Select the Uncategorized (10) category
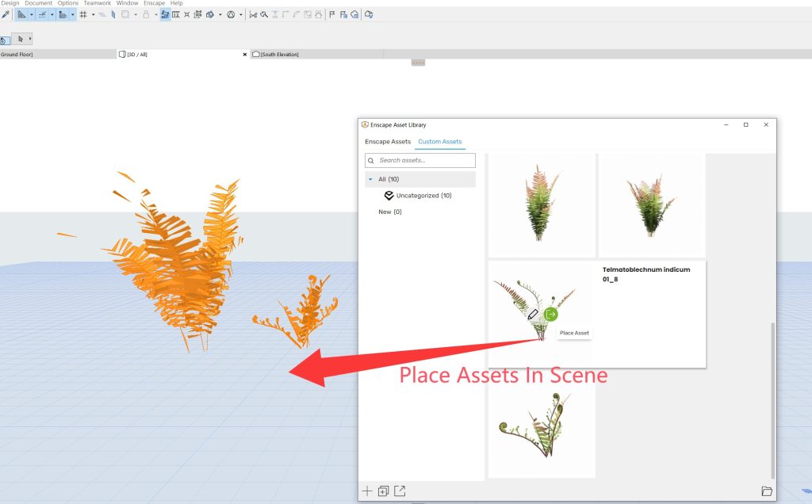The image size is (812, 504). [423, 196]
